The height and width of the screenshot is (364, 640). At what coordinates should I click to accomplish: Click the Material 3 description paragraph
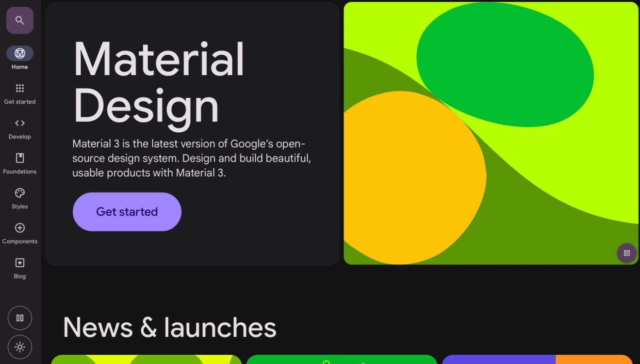[x=192, y=158]
